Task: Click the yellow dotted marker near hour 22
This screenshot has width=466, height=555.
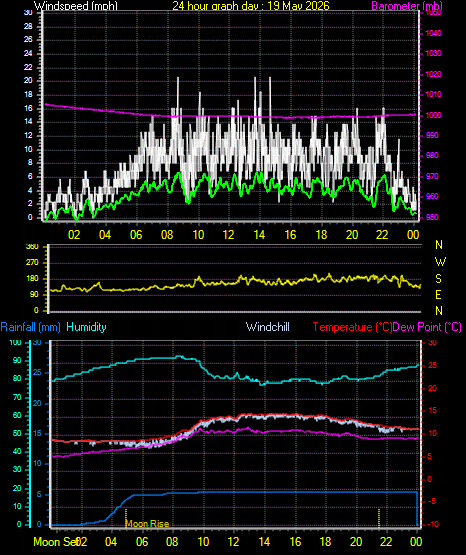Action: 379,518
